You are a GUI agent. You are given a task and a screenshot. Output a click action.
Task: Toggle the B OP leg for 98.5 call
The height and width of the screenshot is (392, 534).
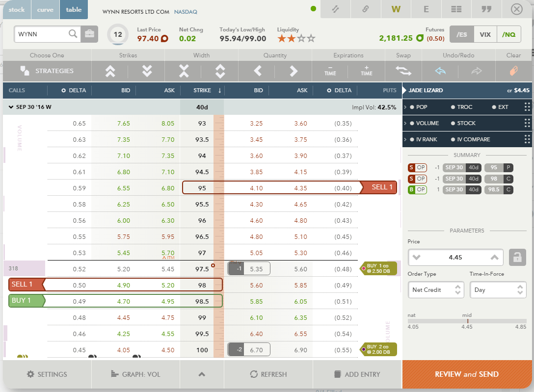[x=417, y=189]
